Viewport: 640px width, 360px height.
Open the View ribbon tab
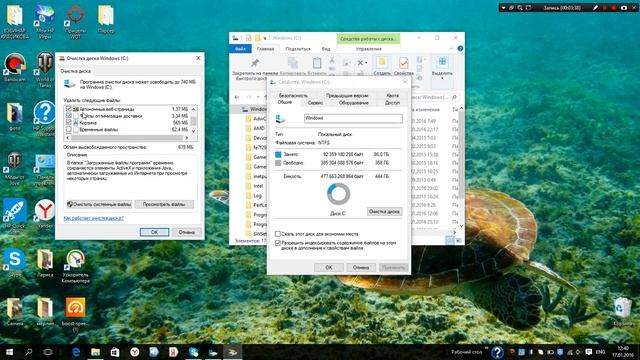[x=326, y=49]
